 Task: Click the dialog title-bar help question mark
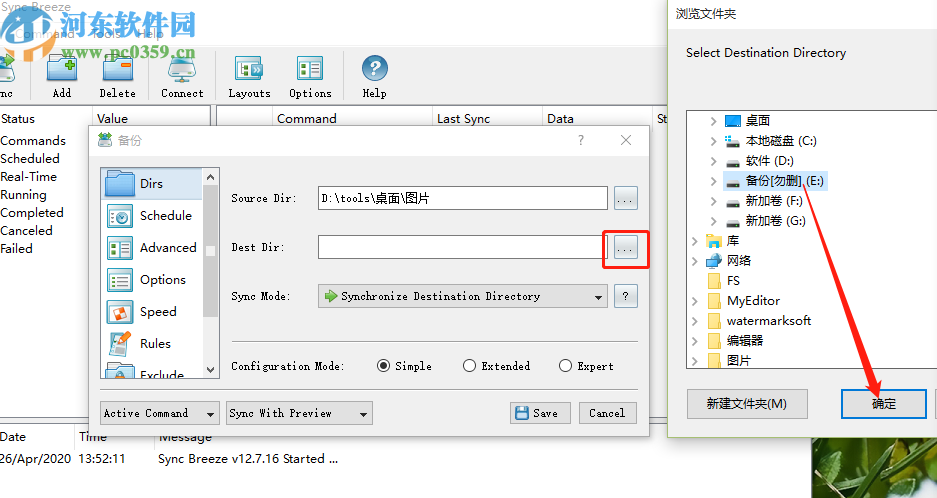(580, 140)
